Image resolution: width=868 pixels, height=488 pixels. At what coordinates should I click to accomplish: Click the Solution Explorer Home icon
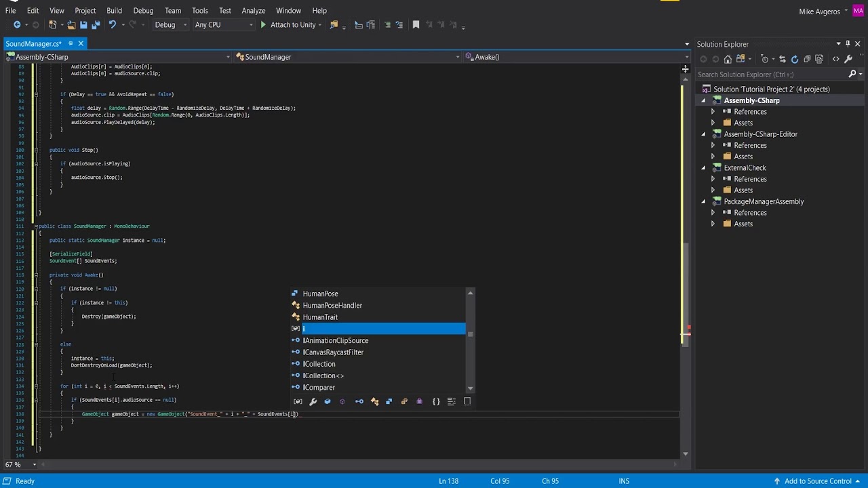tap(728, 59)
